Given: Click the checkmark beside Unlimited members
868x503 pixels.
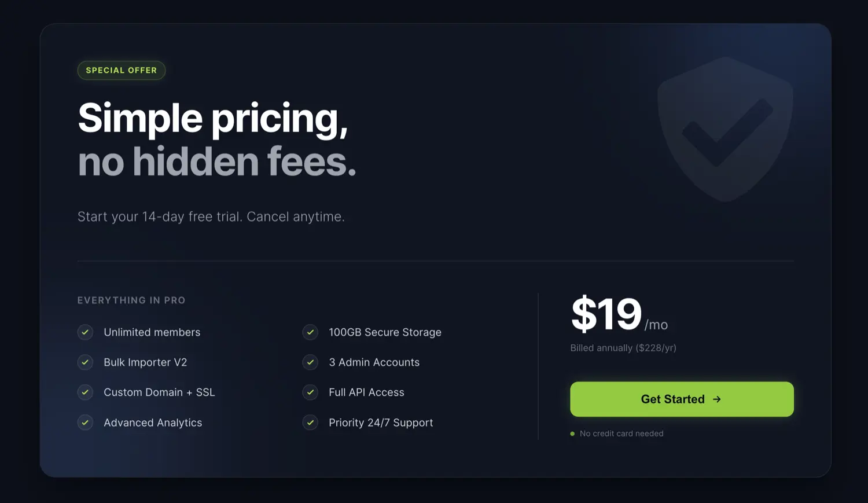Looking at the screenshot, I should tap(85, 332).
